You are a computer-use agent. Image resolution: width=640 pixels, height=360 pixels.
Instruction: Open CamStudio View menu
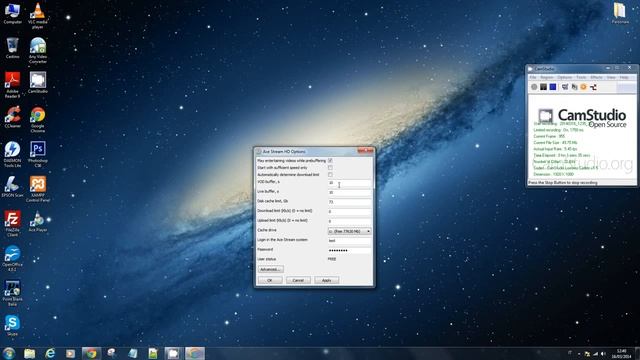click(x=611, y=78)
